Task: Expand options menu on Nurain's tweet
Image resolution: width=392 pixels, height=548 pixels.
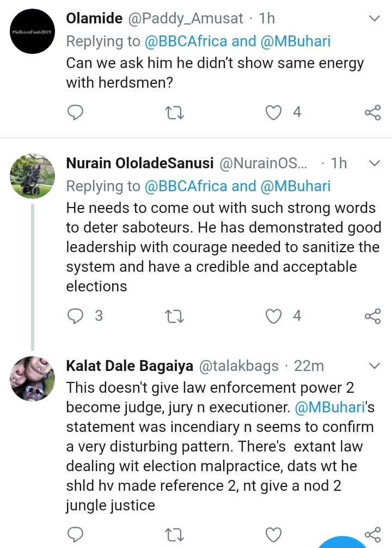Action: point(375,163)
